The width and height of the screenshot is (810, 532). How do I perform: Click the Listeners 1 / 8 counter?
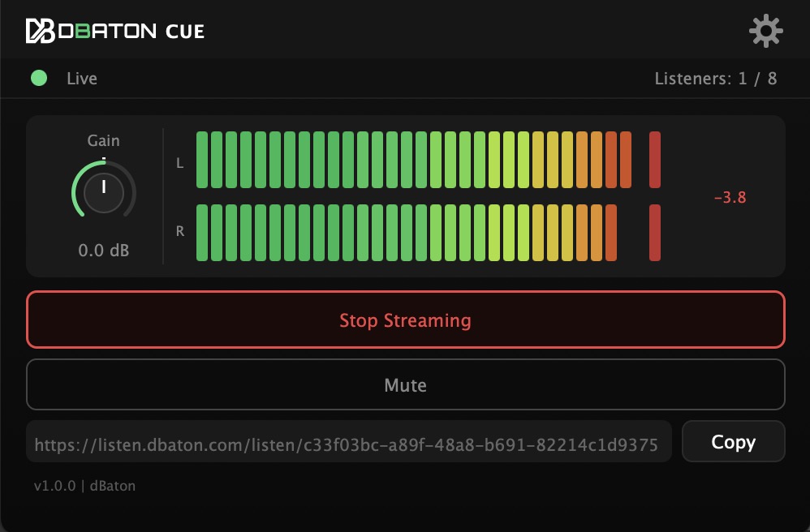pyautogui.click(x=716, y=79)
